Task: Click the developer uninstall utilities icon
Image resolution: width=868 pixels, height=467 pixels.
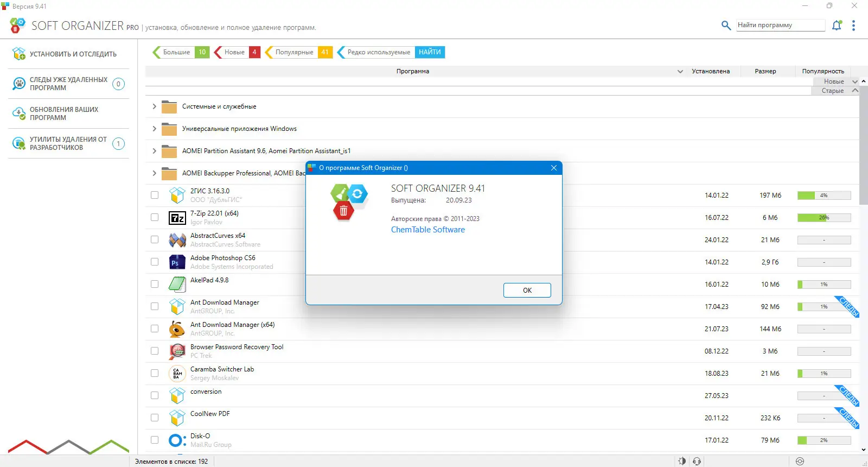Action: pyautogui.click(x=19, y=143)
